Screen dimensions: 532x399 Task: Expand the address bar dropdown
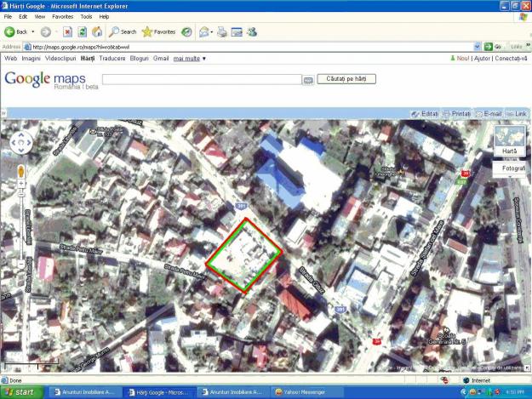coord(477,47)
